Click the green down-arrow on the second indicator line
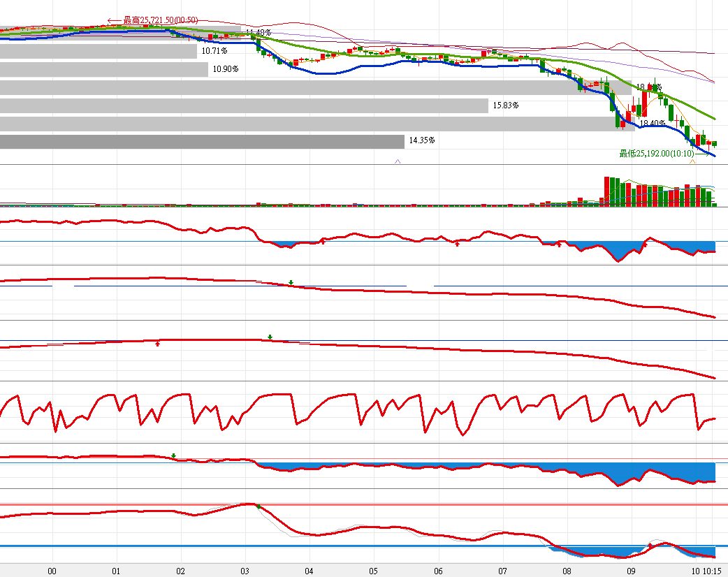This screenshot has width=728, height=577. (x=291, y=282)
